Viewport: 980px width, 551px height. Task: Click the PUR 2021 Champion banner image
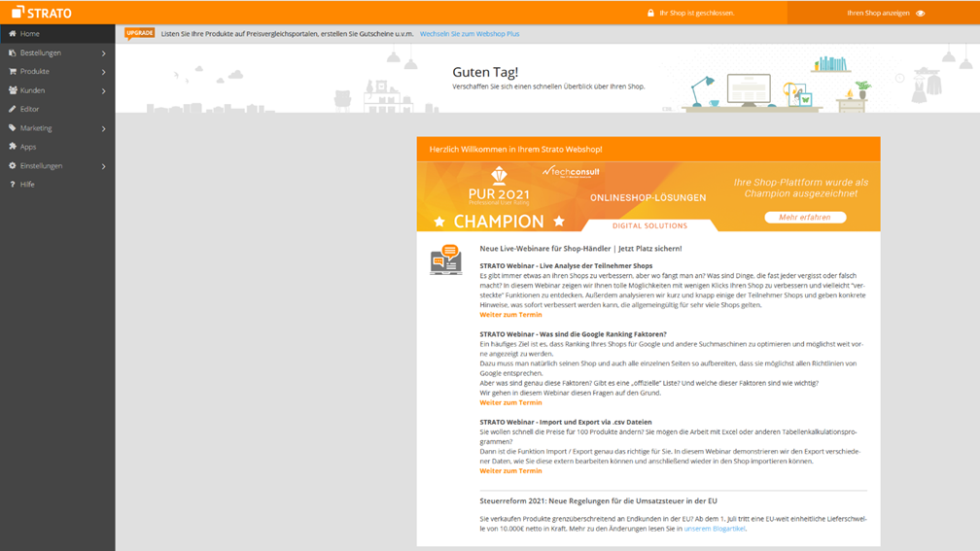[648, 196]
